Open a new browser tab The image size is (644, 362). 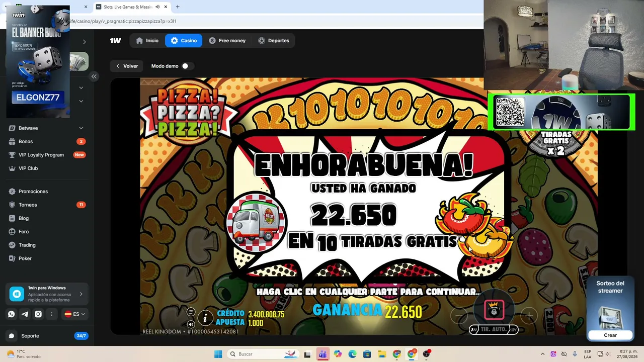tap(178, 7)
